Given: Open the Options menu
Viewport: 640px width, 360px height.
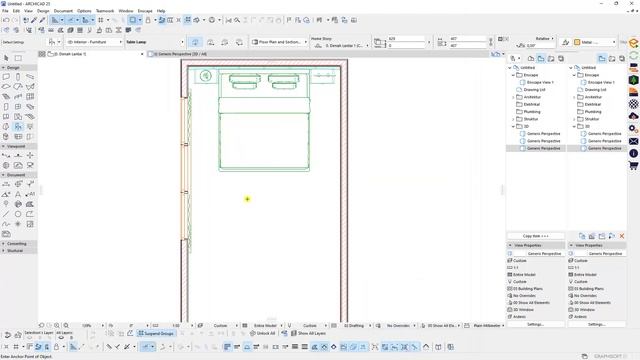Looking at the screenshot, I should 84,11.
